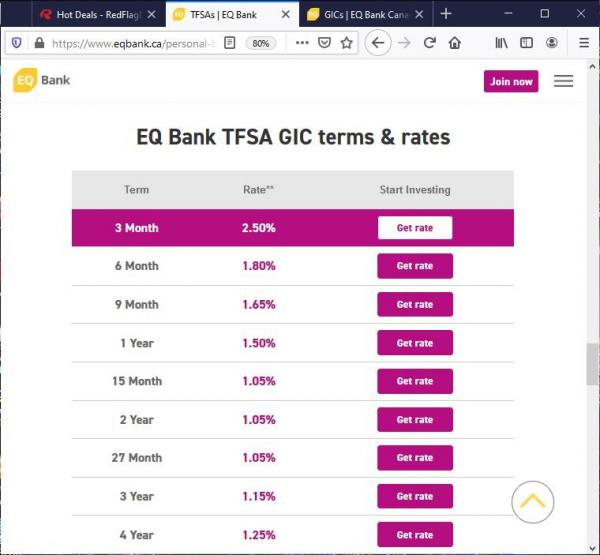Click the EQ Bank logo

[x=42, y=81]
